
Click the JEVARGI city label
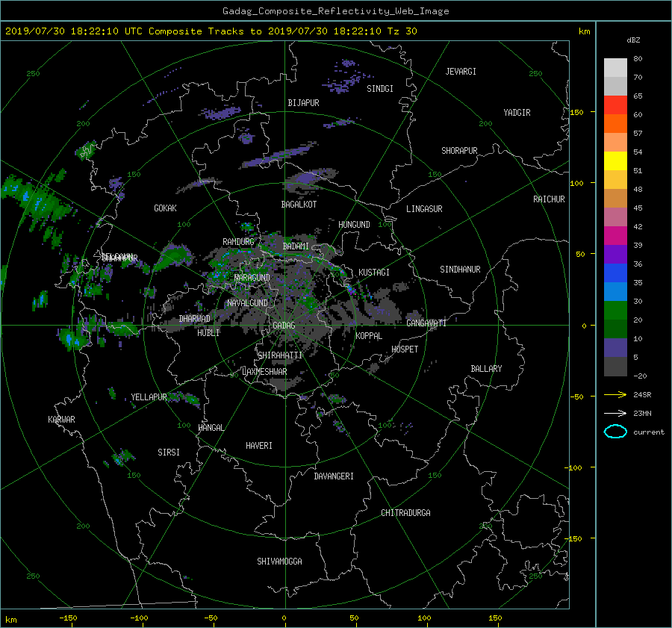461,72
